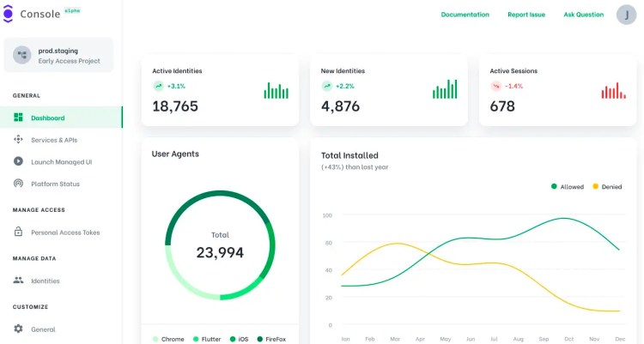Click the Services & APIs icon
Screen dimensions: 644x344
(18, 140)
